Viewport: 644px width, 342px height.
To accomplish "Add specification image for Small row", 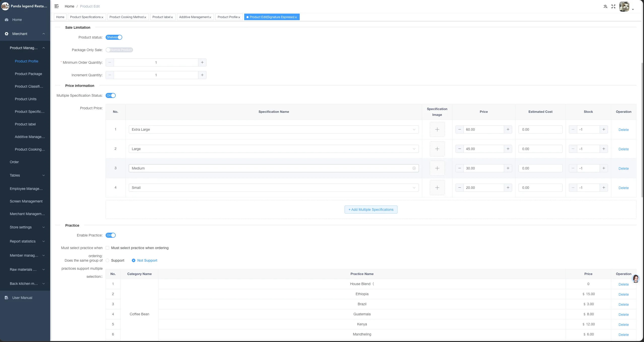I will coord(437,188).
